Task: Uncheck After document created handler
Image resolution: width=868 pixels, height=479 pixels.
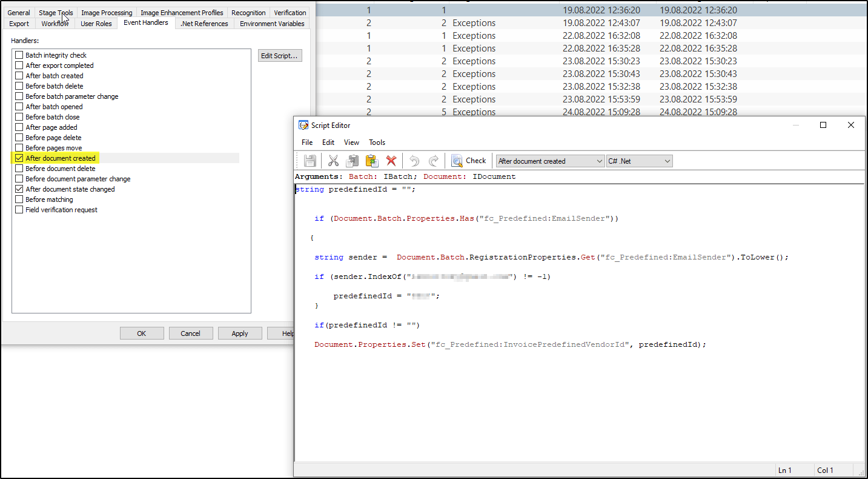Action: pos(19,158)
